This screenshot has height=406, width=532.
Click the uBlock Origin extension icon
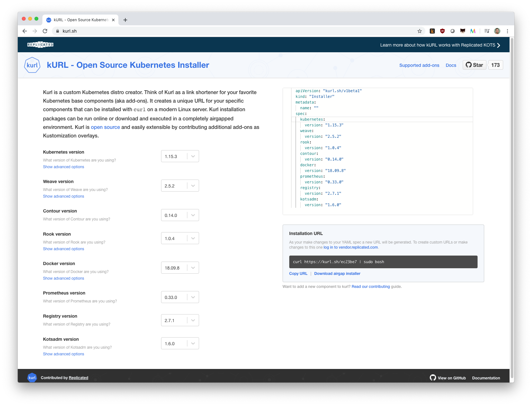[442, 31]
